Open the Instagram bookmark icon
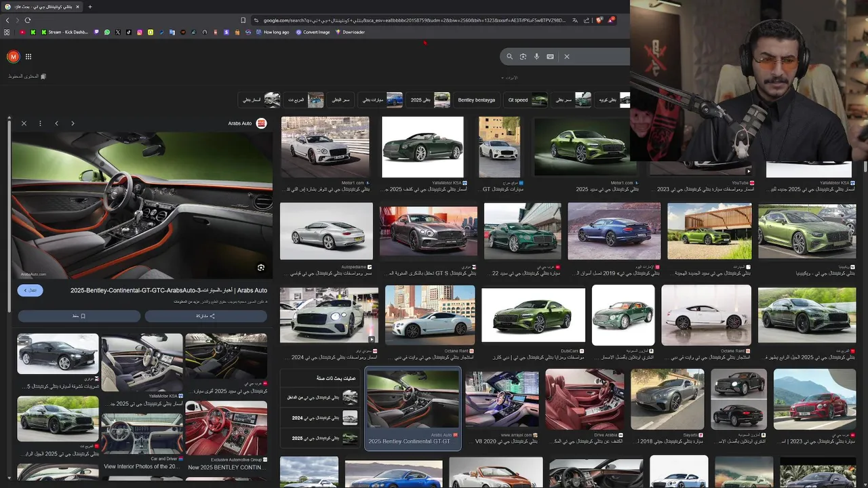 pyautogui.click(x=140, y=32)
